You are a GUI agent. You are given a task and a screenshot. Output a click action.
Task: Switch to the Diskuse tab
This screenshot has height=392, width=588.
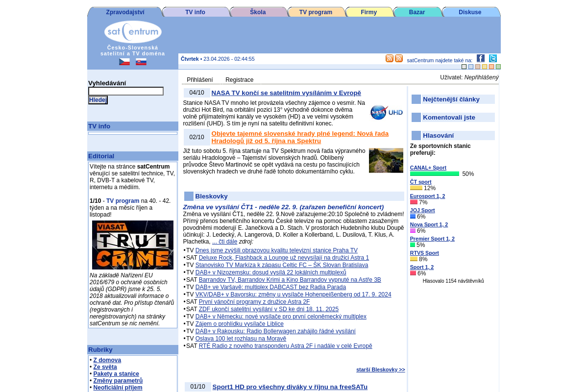[x=470, y=12]
